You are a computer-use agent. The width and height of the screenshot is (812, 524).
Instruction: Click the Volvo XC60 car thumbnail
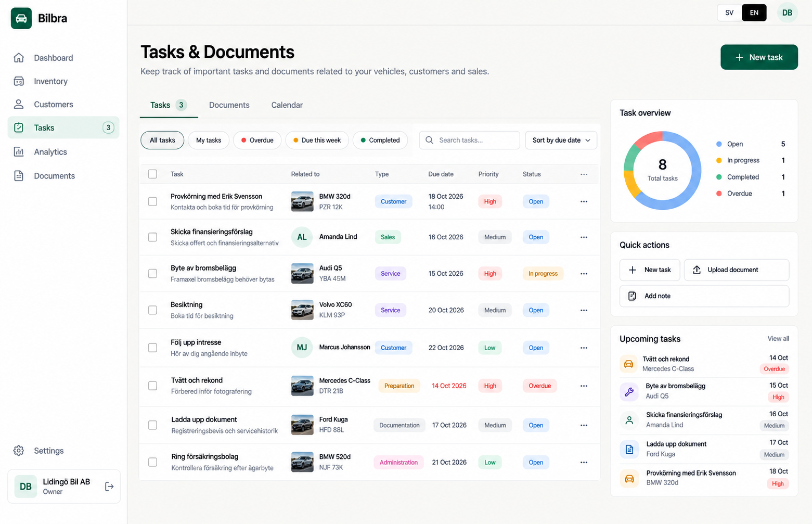pos(302,310)
